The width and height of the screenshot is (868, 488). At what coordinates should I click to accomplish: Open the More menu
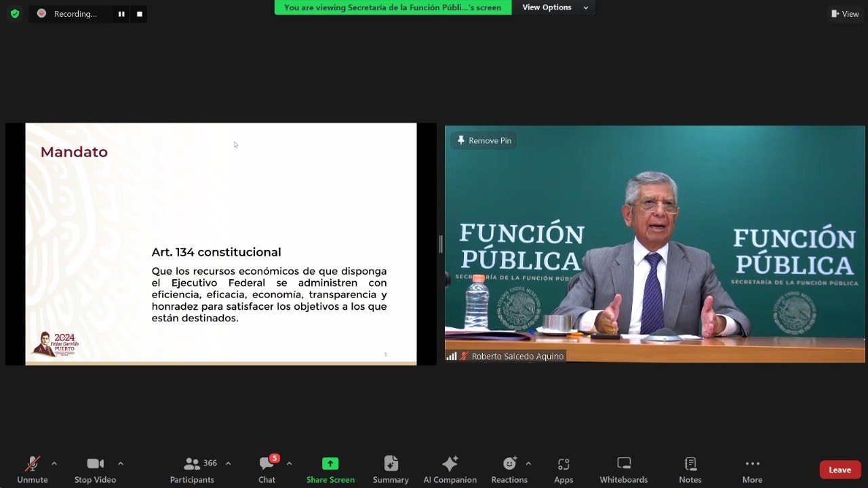pyautogui.click(x=752, y=470)
